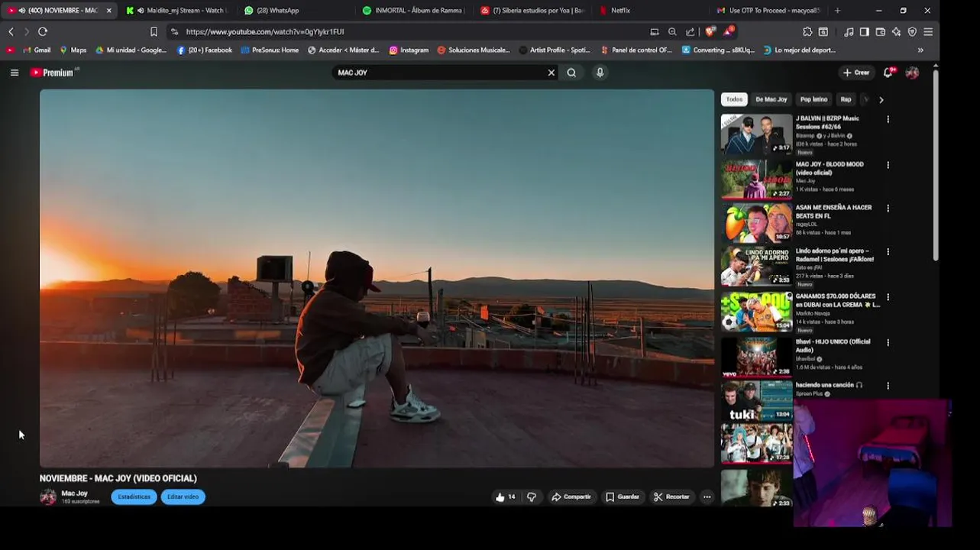This screenshot has width=980, height=550.
Task: Open Brave Rewards triangle icon
Action: (728, 31)
